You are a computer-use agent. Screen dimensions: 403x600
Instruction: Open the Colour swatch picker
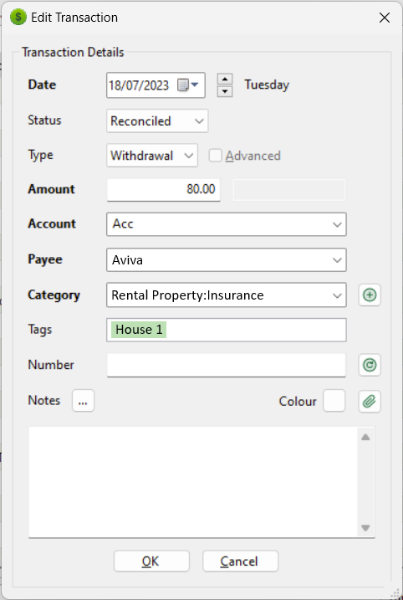[334, 401]
